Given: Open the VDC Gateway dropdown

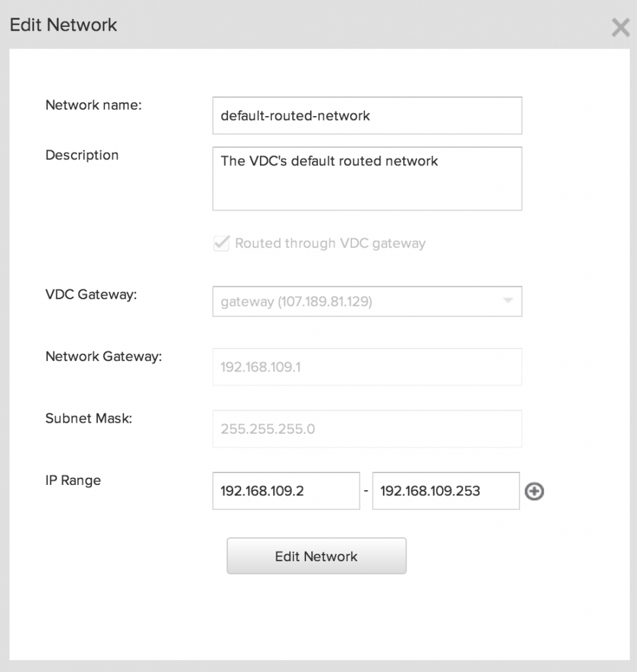Looking at the screenshot, I should coord(367,301).
